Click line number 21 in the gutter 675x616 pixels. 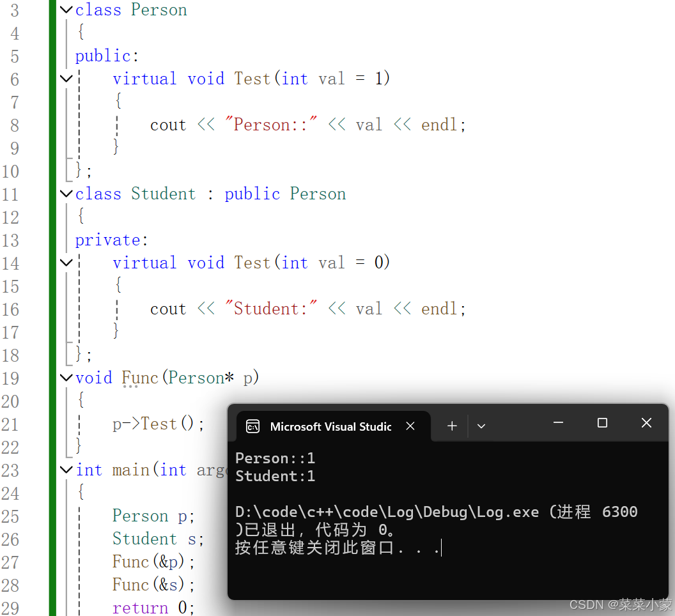click(10, 424)
